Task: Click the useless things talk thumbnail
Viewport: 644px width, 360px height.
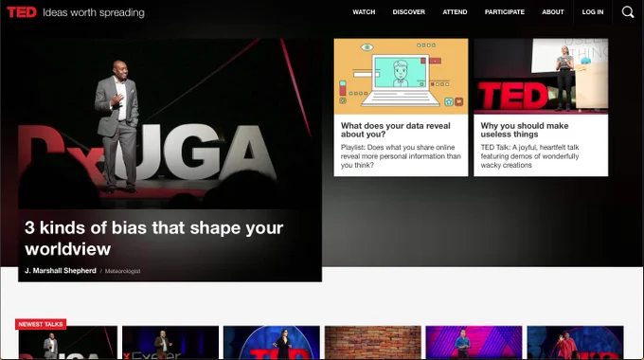Action: click(x=541, y=77)
